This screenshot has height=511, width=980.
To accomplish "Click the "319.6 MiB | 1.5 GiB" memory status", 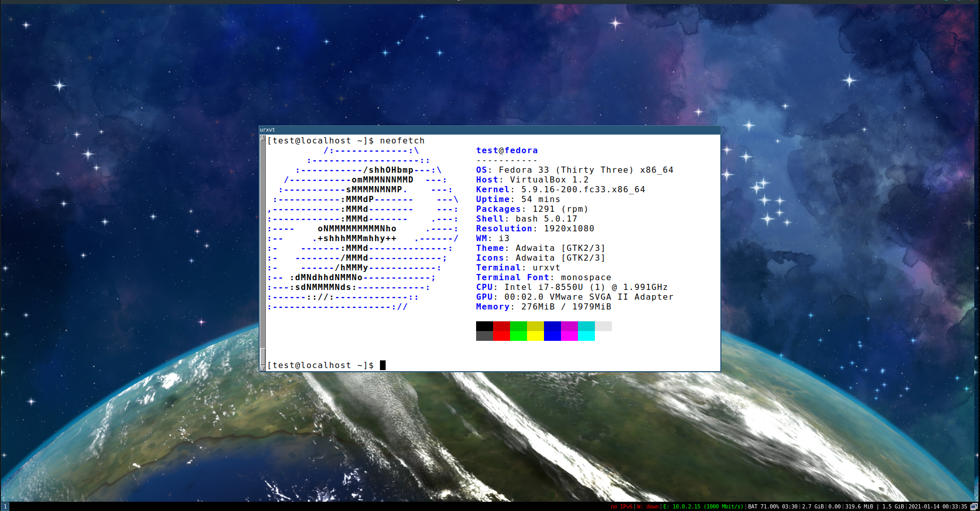I will 875,507.
